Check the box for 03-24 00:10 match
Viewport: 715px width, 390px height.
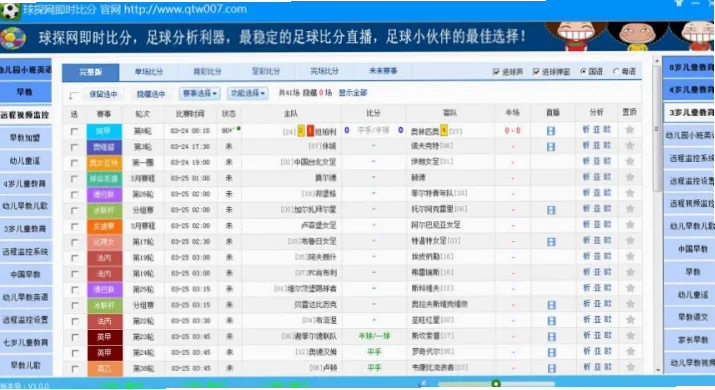[74, 132]
